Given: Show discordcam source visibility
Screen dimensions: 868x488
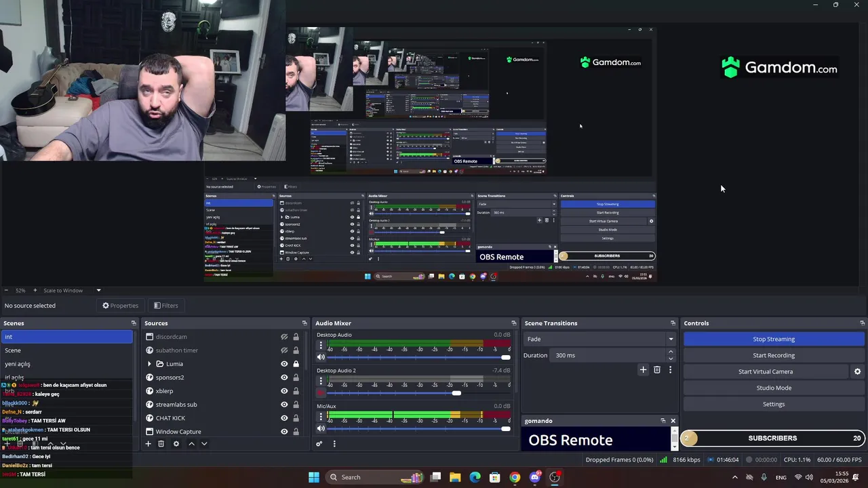Looking at the screenshot, I should click(284, 337).
